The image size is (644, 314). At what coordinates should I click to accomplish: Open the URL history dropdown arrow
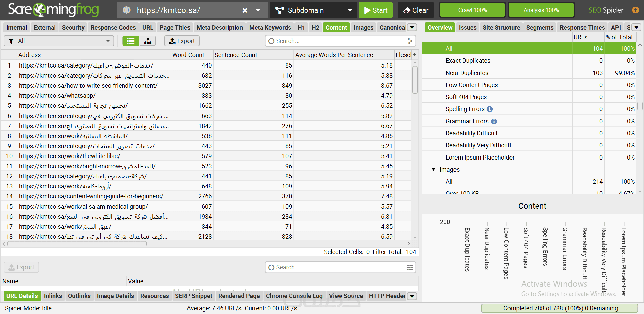pyautogui.click(x=258, y=10)
